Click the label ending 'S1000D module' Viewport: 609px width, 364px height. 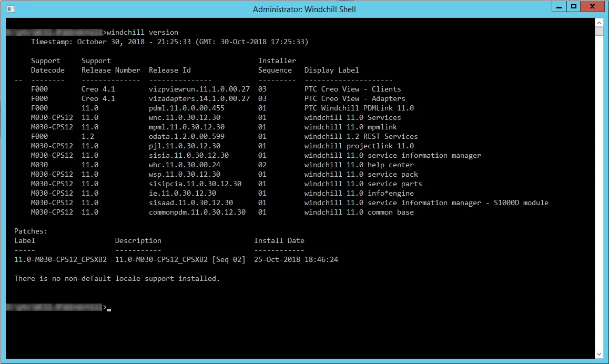coord(426,203)
